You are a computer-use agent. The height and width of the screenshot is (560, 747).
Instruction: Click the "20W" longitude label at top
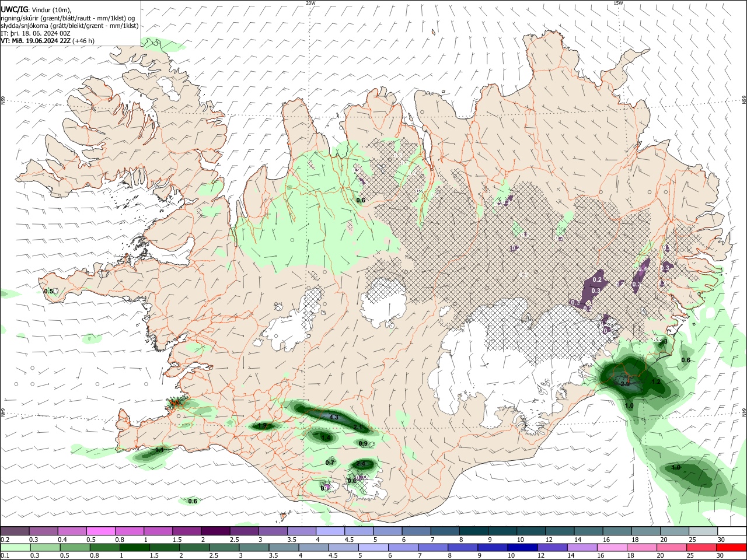tap(310, 3)
